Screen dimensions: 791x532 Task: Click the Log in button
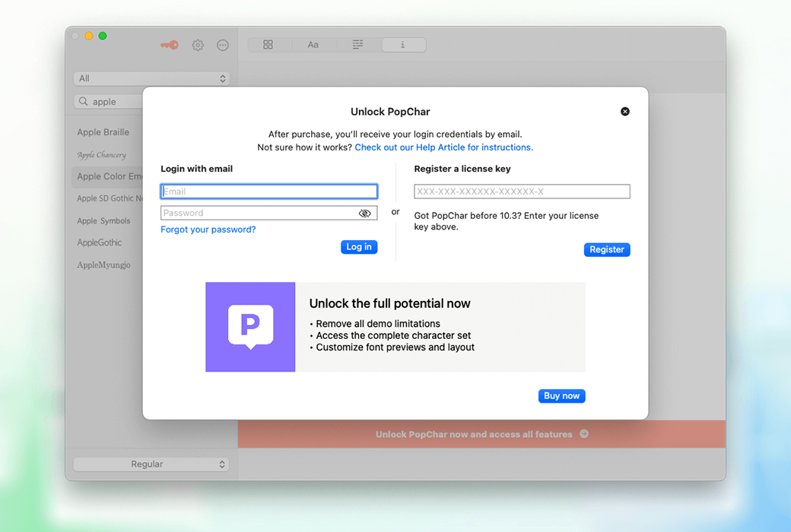click(x=359, y=247)
